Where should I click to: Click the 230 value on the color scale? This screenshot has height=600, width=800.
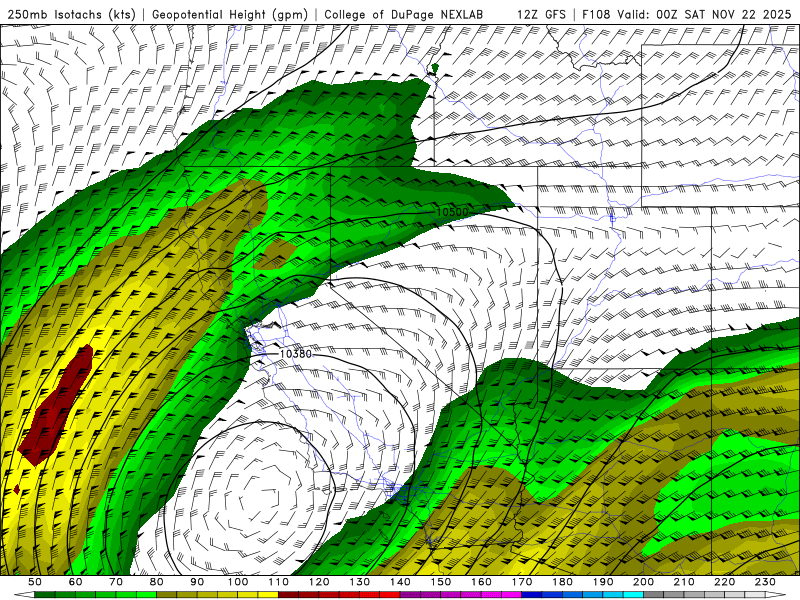click(765, 582)
